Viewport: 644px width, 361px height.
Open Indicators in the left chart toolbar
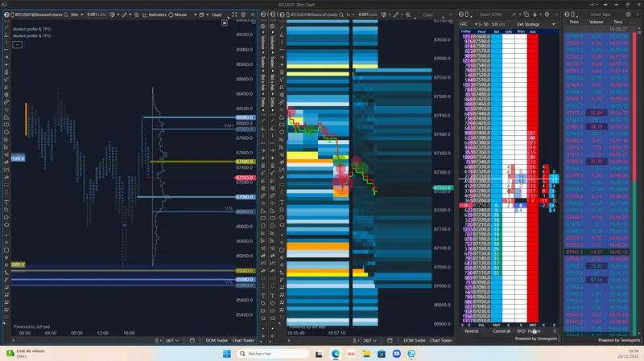click(155, 14)
